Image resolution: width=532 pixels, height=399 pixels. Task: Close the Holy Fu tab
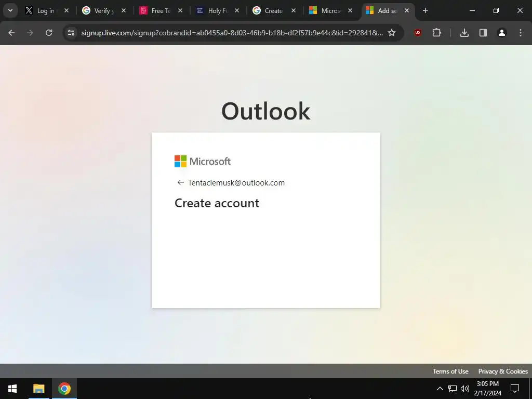click(237, 10)
